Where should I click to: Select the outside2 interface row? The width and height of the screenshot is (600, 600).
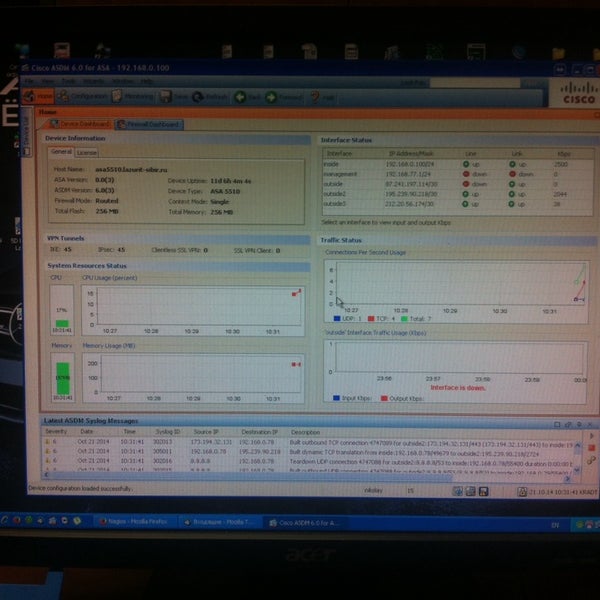(x=458, y=194)
